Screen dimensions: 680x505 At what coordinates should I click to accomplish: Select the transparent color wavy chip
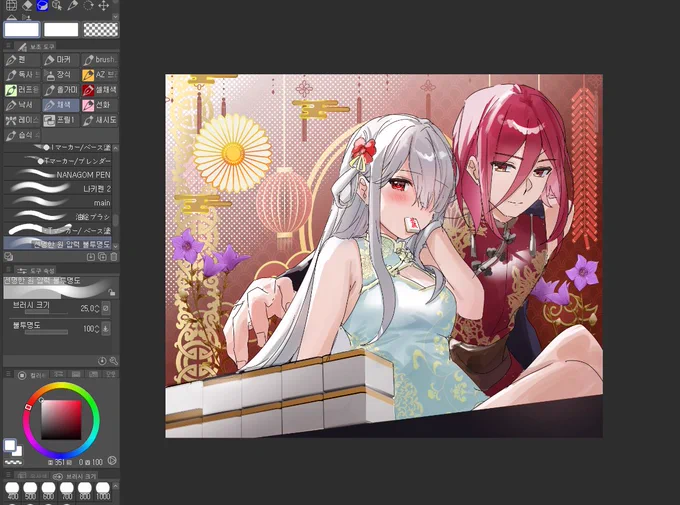(x=13, y=462)
